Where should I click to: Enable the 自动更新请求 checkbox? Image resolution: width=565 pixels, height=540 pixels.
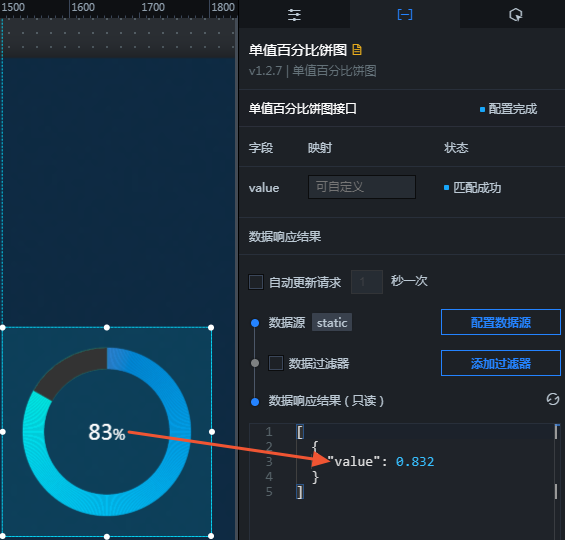tap(256, 282)
